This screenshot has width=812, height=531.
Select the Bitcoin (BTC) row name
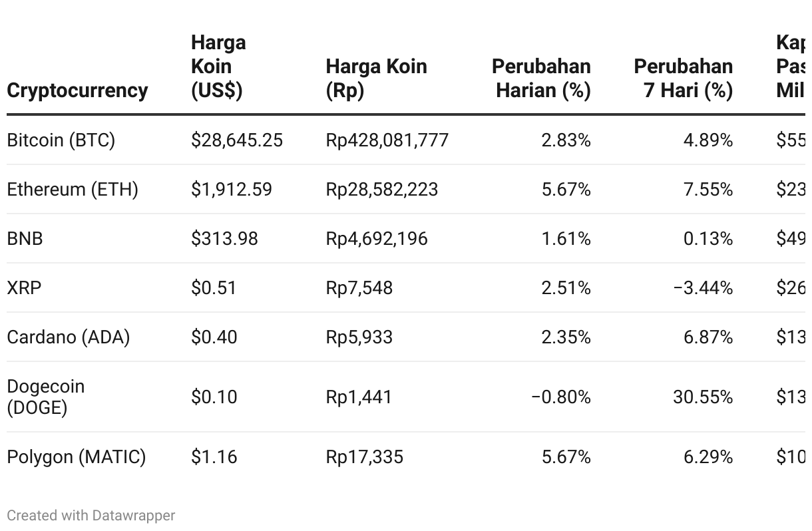coord(61,140)
